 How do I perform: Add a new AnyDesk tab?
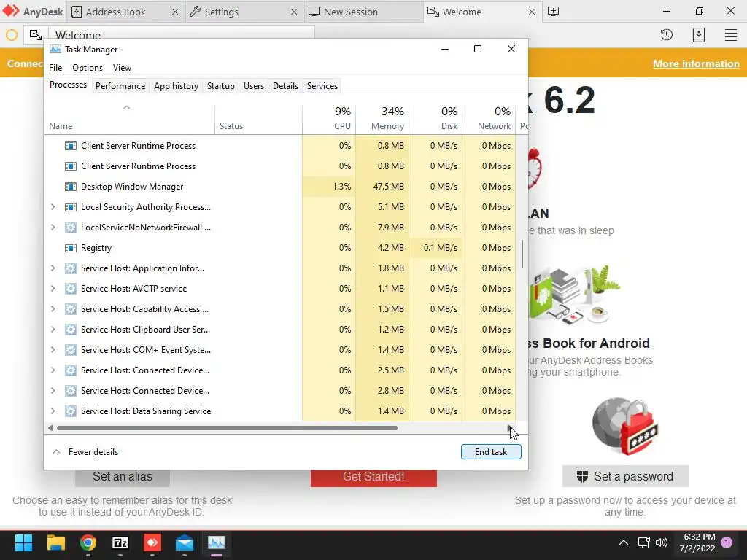tap(553, 12)
